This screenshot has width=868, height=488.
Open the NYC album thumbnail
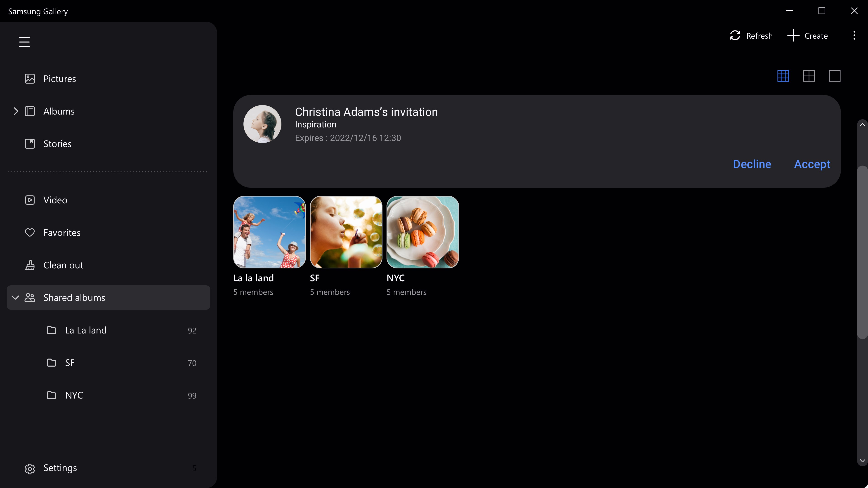(422, 232)
